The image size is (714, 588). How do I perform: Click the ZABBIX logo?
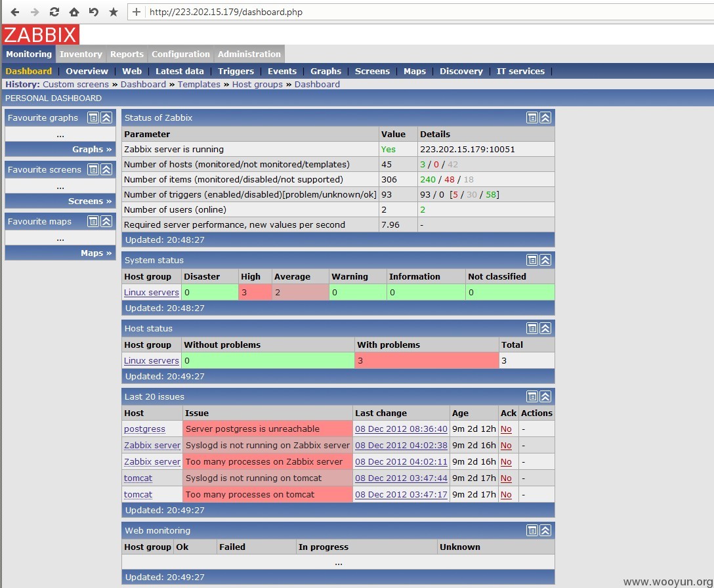tap(41, 35)
